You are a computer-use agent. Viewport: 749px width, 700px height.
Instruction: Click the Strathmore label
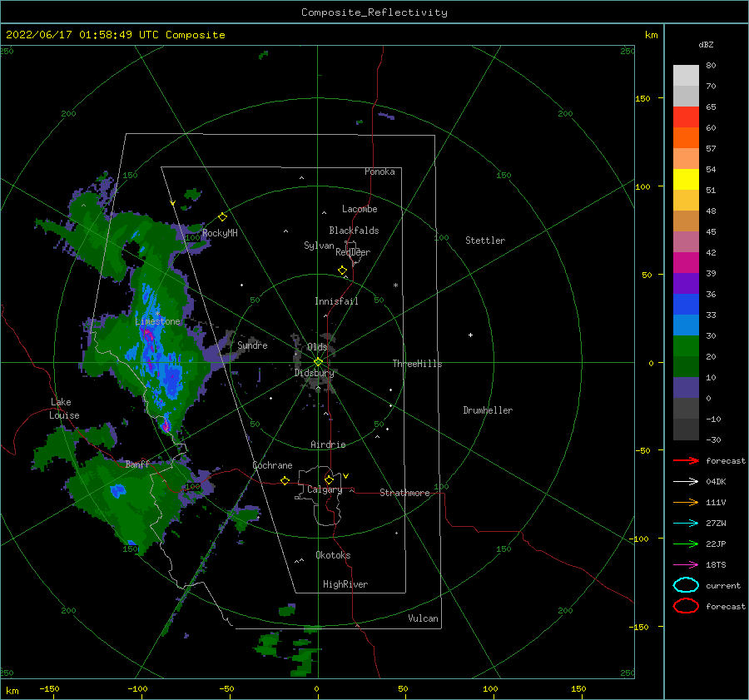[404, 493]
